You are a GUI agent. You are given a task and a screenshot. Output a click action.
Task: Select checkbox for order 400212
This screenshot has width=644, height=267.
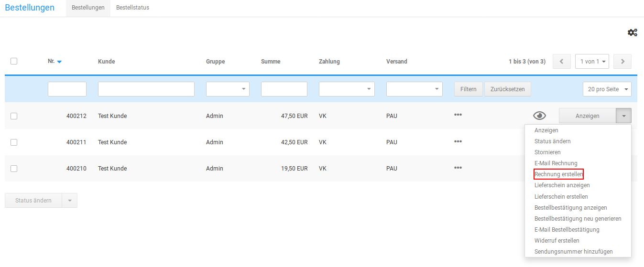pyautogui.click(x=14, y=116)
